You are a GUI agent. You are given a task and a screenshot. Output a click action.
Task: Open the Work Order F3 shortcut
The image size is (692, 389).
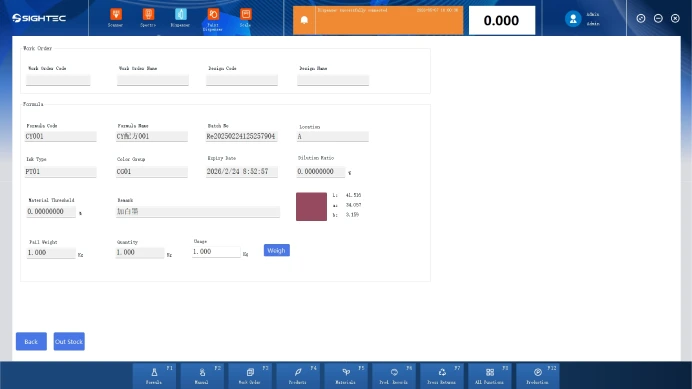tap(250, 375)
